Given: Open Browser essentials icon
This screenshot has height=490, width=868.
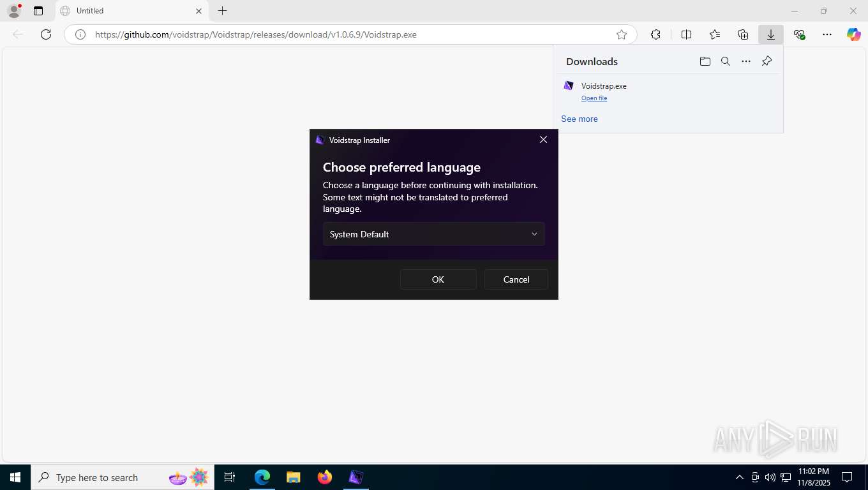Looking at the screenshot, I should [799, 34].
